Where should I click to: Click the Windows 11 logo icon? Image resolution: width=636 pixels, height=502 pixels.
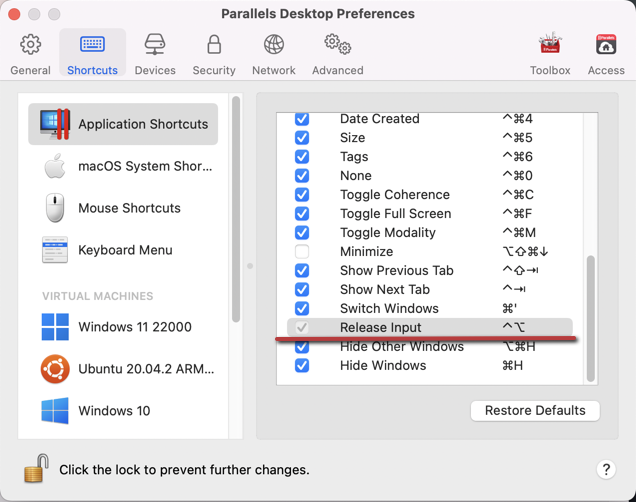pos(55,327)
